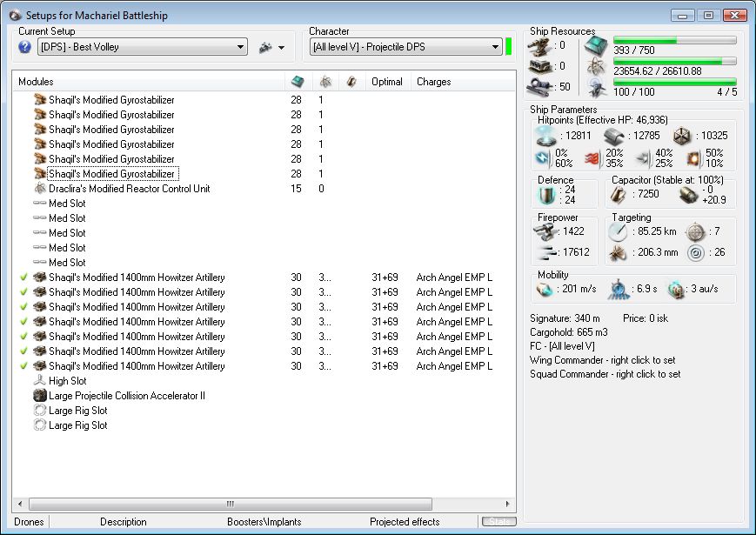Toggle sixth 1400mm Howitzer Artillery checkmark
Screen dimensions: 756x535
coord(23,351)
